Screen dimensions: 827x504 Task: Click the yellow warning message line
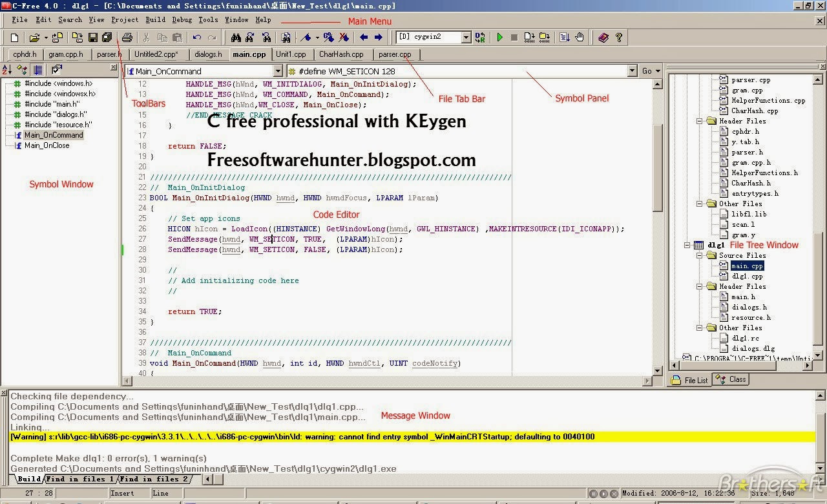[412, 437]
